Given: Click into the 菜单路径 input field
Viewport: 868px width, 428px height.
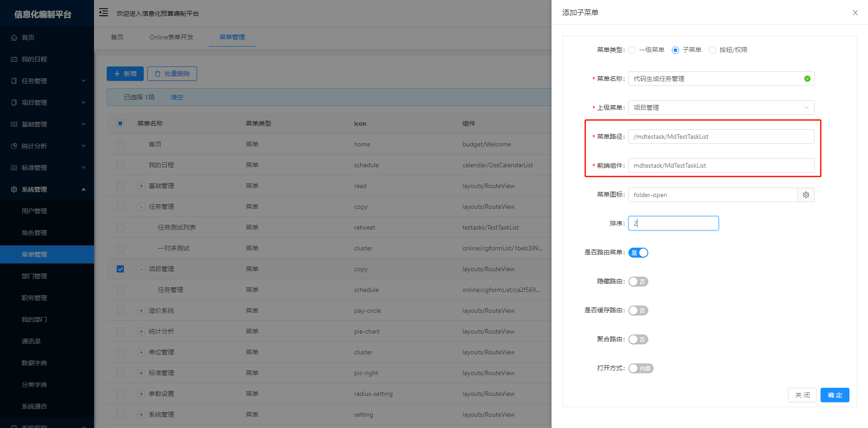Looking at the screenshot, I should (721, 136).
